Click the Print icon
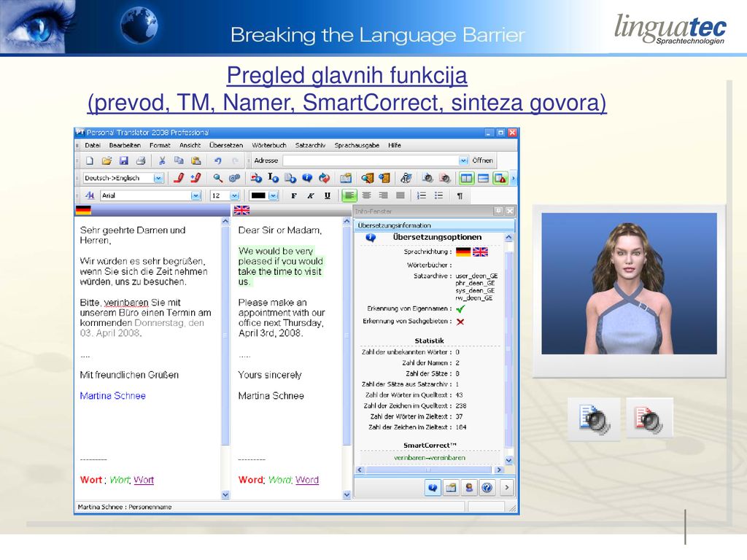 141,160
